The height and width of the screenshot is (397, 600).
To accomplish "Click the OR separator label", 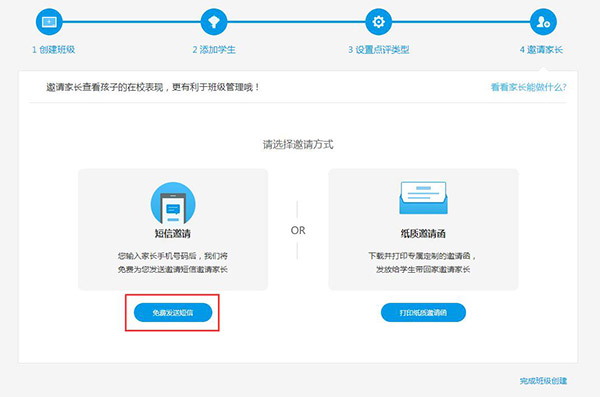I will tap(298, 230).
